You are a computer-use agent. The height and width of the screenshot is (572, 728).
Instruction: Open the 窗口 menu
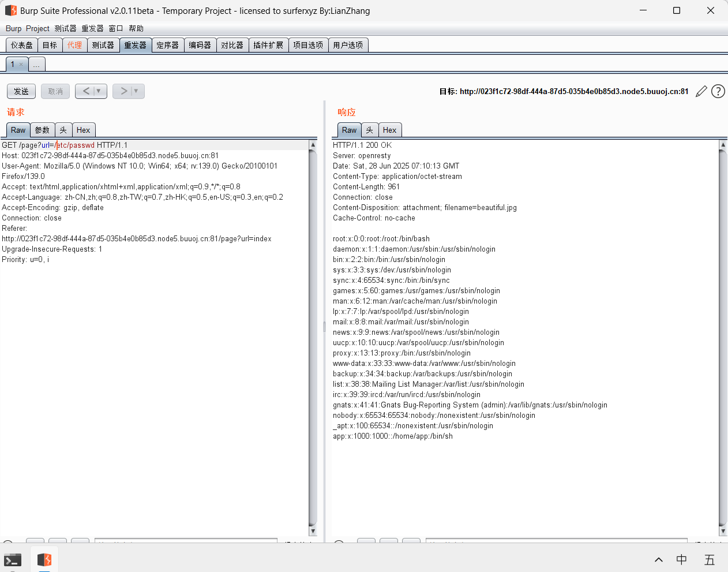pyautogui.click(x=116, y=28)
